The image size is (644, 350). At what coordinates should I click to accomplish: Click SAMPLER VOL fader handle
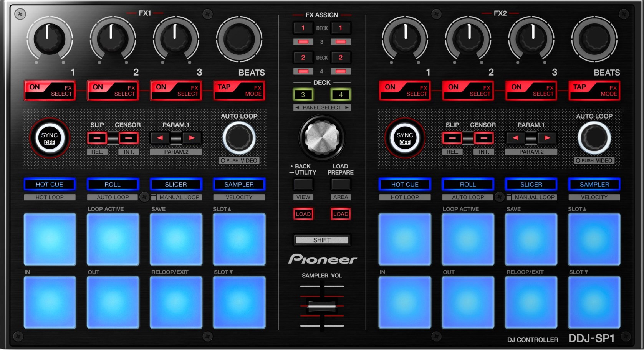click(x=322, y=306)
